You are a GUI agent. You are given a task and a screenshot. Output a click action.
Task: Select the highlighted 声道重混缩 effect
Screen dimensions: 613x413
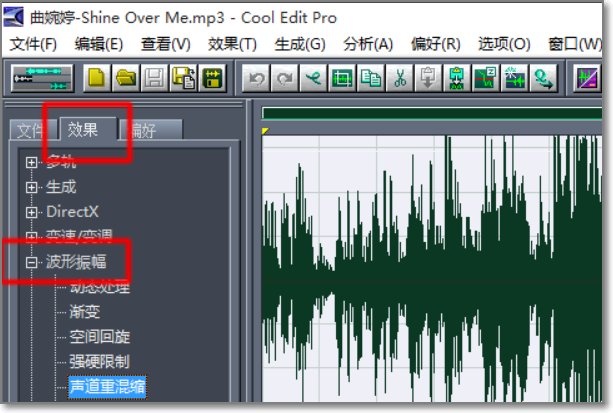[x=107, y=387]
